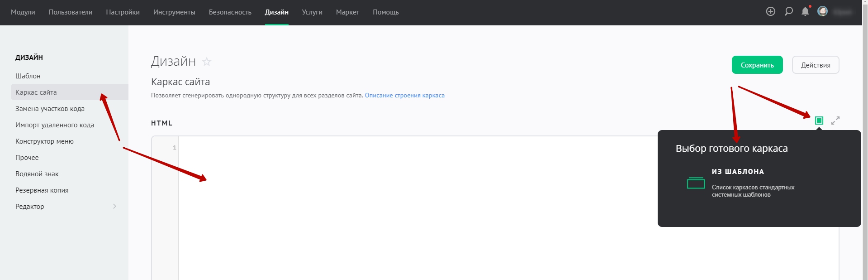Open the Действия dropdown button
Image resolution: width=868 pixels, height=280 pixels.
[x=815, y=65]
